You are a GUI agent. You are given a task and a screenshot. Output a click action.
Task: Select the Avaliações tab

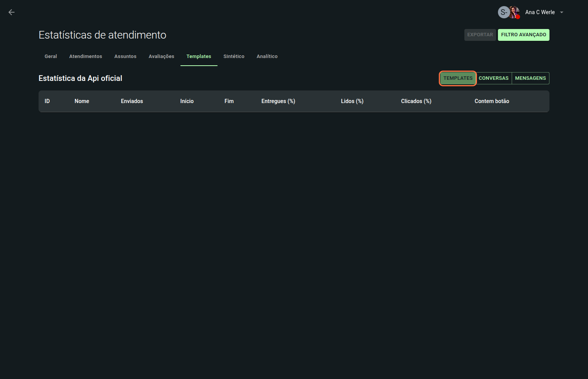[x=161, y=56]
